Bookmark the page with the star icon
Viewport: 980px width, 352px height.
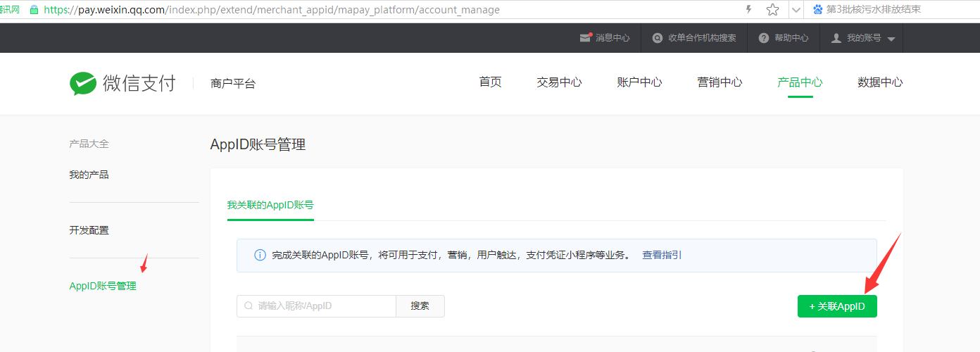click(x=772, y=10)
